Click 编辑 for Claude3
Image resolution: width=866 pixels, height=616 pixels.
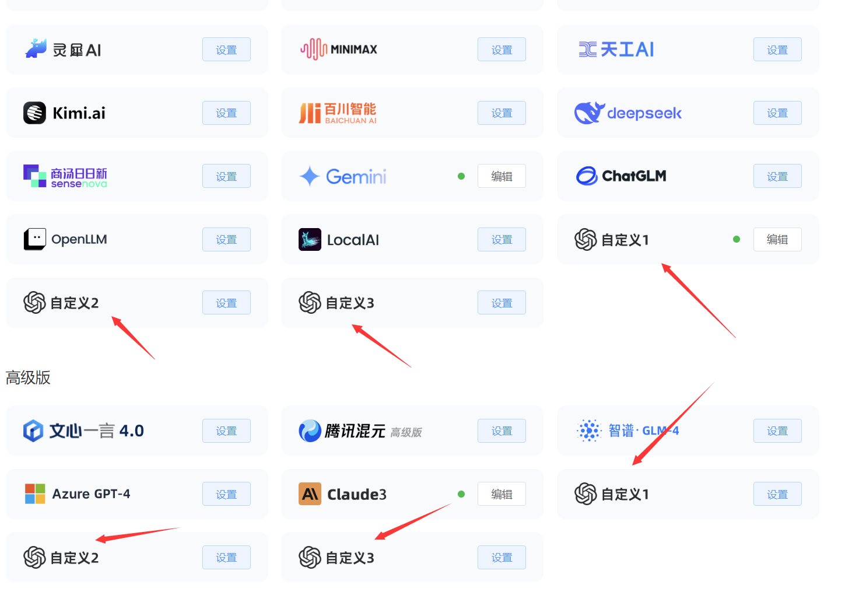click(502, 494)
